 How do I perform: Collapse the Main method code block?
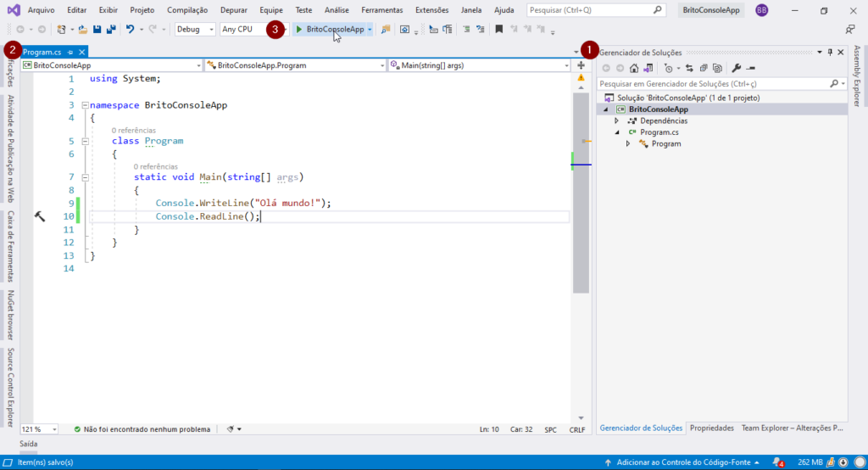[x=86, y=177]
